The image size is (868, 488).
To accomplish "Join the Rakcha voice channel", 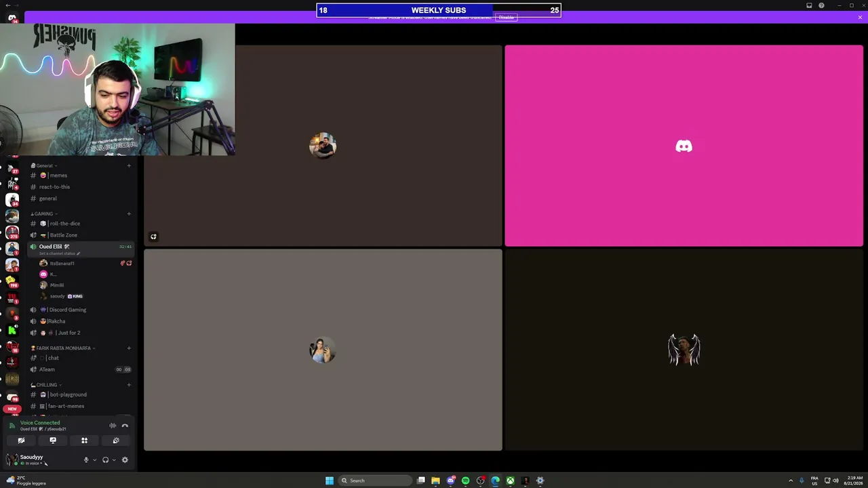I will tap(81, 321).
